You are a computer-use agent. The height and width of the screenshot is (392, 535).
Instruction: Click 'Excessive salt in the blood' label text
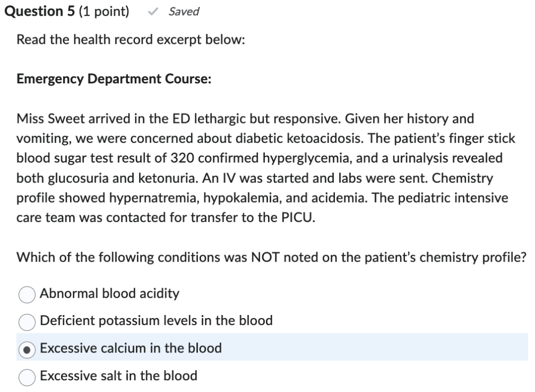pos(118,376)
